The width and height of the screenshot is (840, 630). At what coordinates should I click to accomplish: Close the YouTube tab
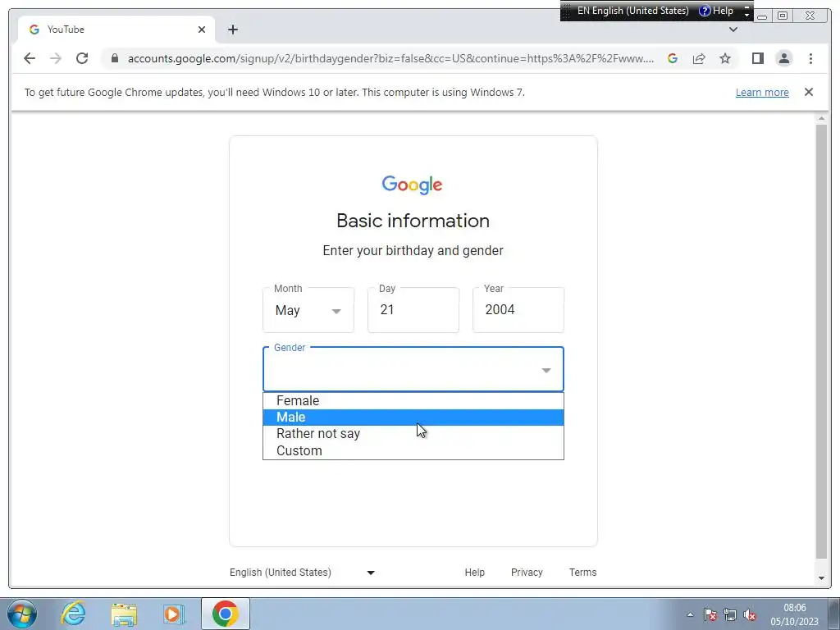click(202, 30)
